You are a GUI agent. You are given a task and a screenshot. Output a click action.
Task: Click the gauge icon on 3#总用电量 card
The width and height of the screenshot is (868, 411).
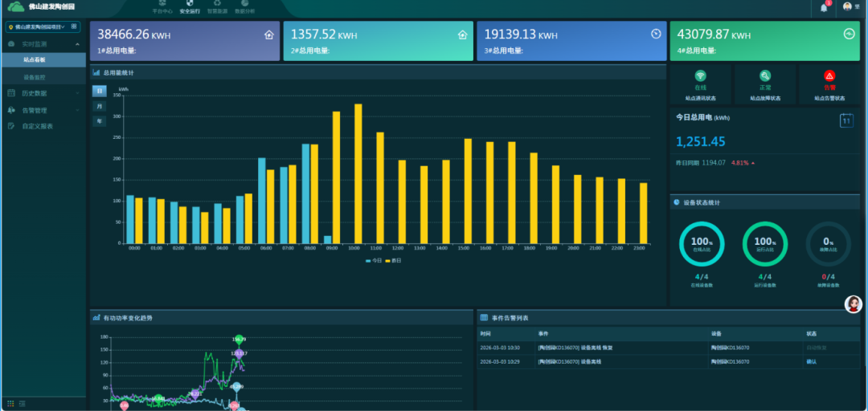point(656,34)
